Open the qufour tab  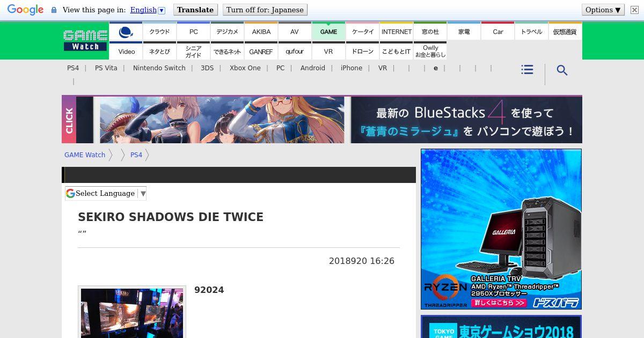(x=295, y=52)
